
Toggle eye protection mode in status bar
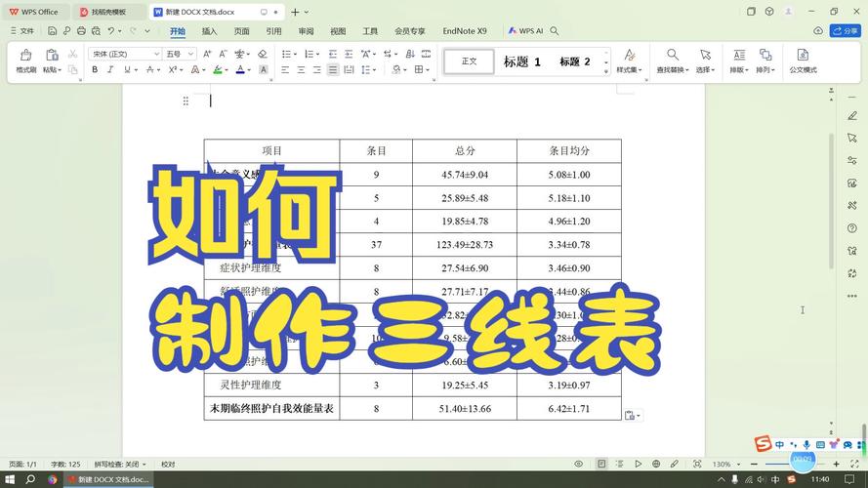578,464
